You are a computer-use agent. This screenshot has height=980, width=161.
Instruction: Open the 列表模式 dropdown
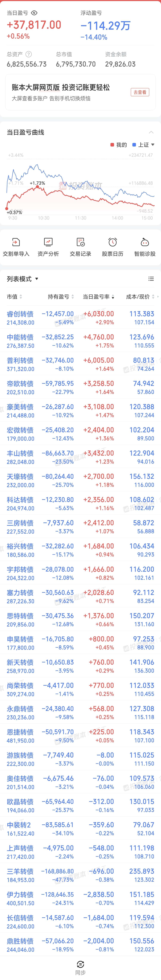(x=23, y=279)
